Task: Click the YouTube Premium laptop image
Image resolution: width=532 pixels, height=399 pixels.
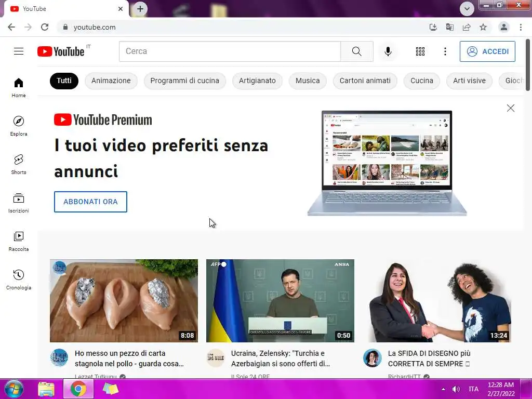Action: [x=387, y=163]
